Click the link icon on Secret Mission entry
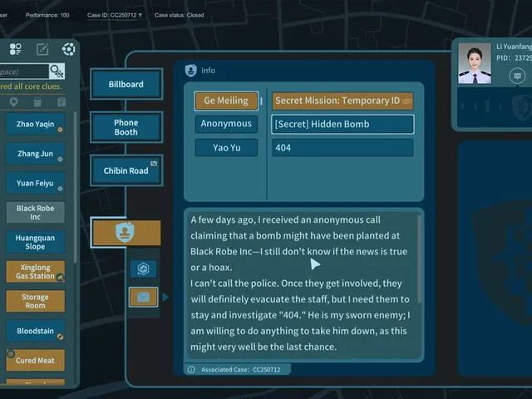This screenshot has width=532, height=399. click(406, 101)
